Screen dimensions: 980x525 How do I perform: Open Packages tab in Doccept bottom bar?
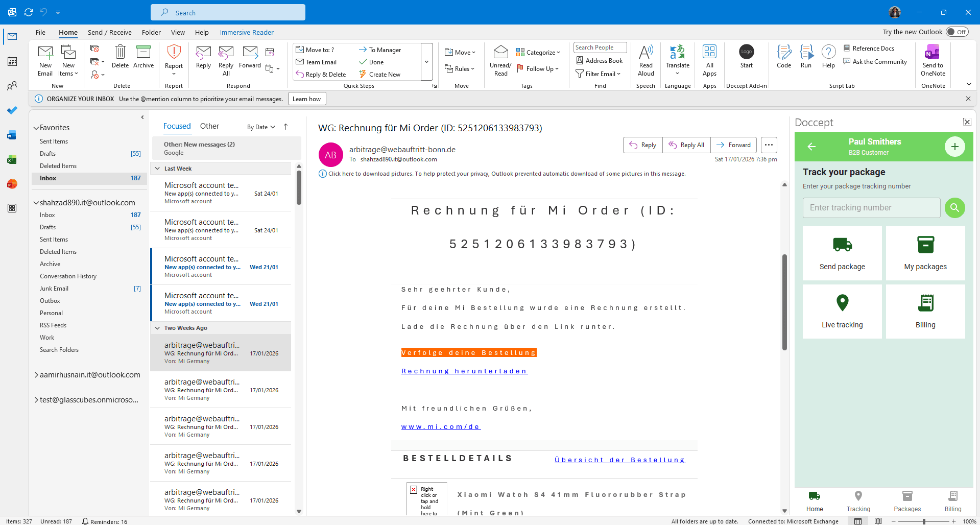click(907, 502)
